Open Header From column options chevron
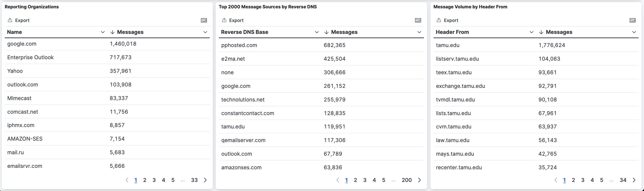This screenshot has height=191, width=644. [x=531, y=32]
